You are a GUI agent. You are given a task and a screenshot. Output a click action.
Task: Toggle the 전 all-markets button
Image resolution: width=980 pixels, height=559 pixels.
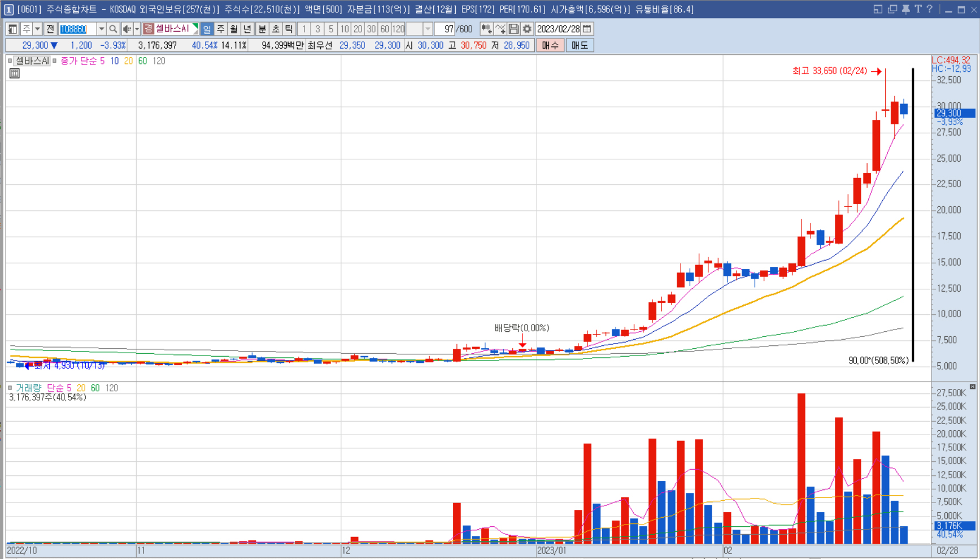[50, 29]
